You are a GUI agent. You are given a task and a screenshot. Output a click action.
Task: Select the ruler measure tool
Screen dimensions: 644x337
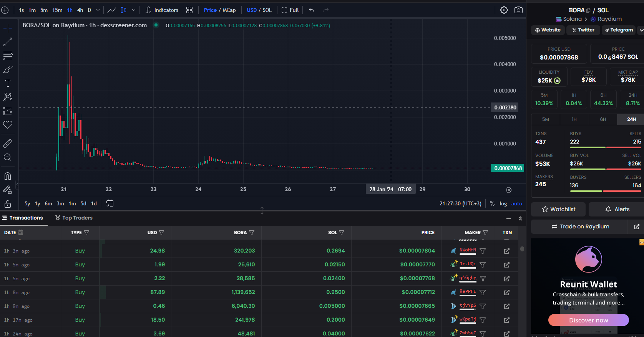(x=8, y=144)
